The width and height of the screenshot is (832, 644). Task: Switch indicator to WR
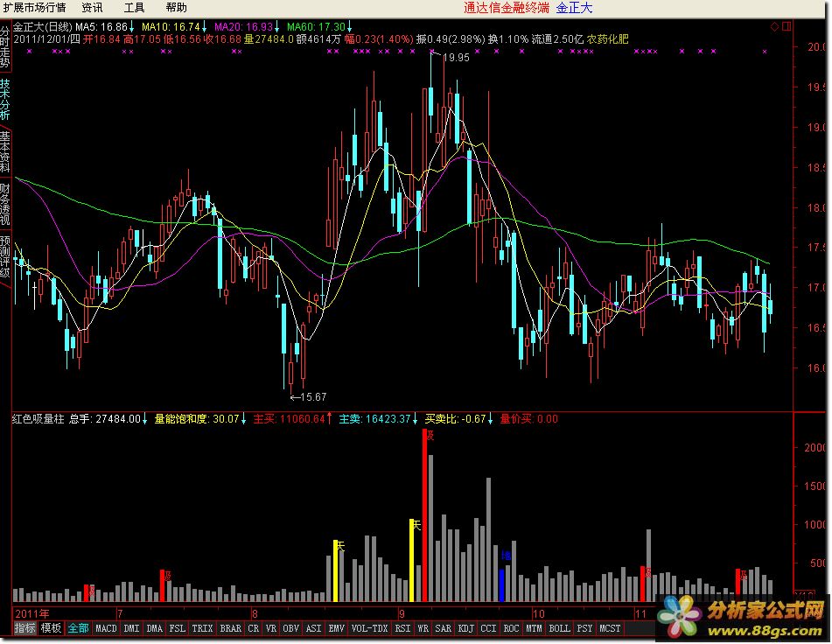click(x=423, y=628)
